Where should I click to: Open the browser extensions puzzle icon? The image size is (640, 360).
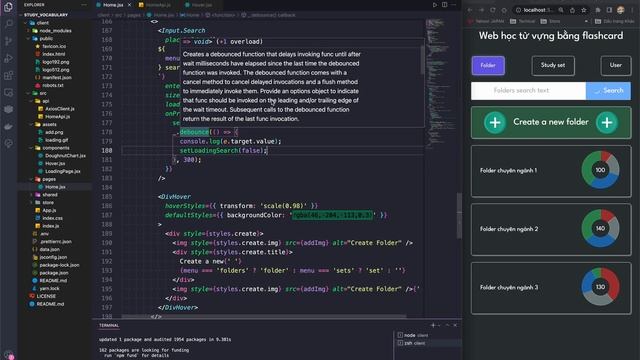(598, 10)
